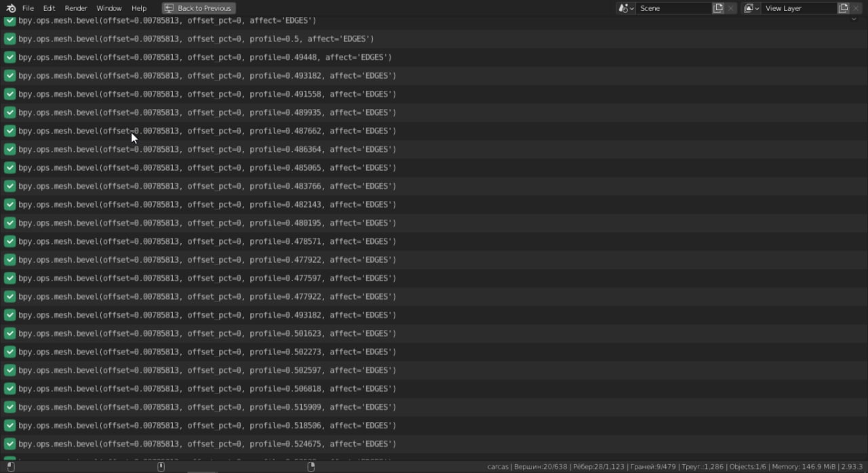Click the View Layer name field
Image resolution: width=868 pixels, height=473 pixels.
pos(799,8)
